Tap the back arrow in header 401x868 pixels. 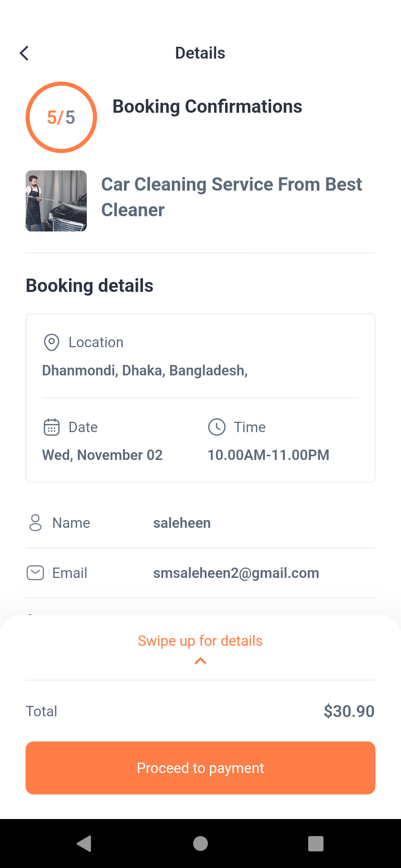click(x=25, y=53)
